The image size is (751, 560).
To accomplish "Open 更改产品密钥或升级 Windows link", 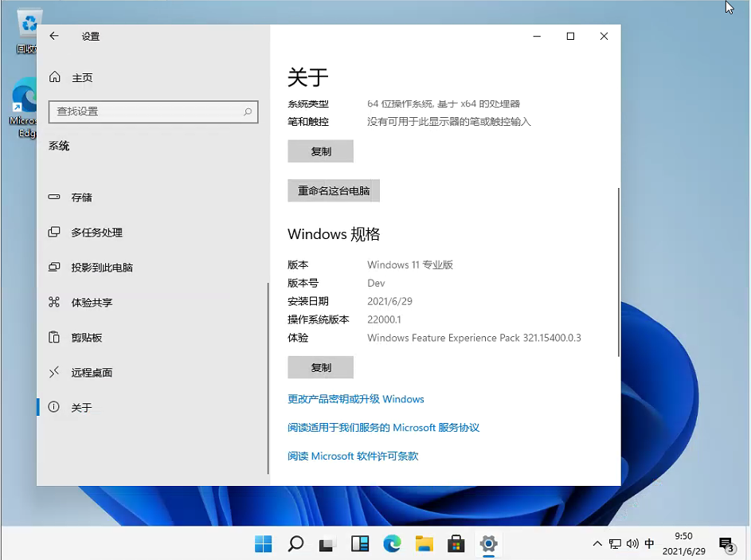I will (355, 399).
